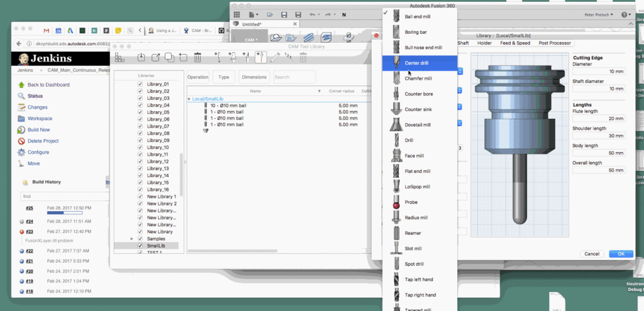Click the Flute length input field

599,119
